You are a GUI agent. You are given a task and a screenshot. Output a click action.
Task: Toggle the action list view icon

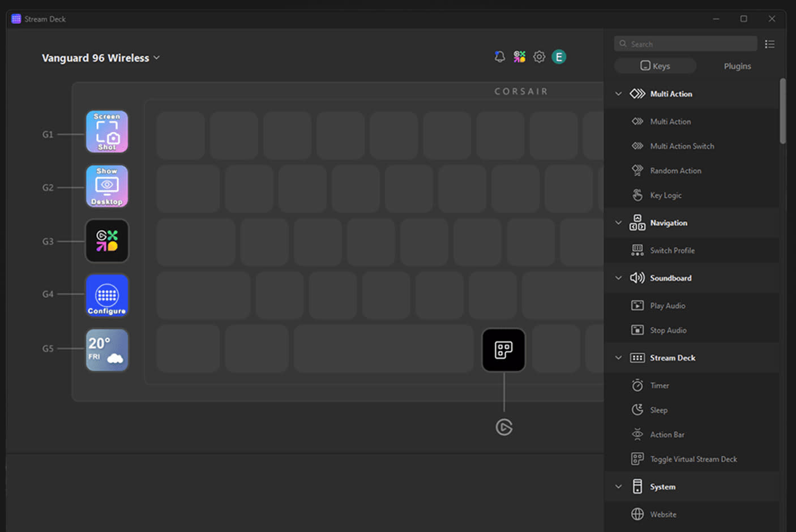coord(769,44)
